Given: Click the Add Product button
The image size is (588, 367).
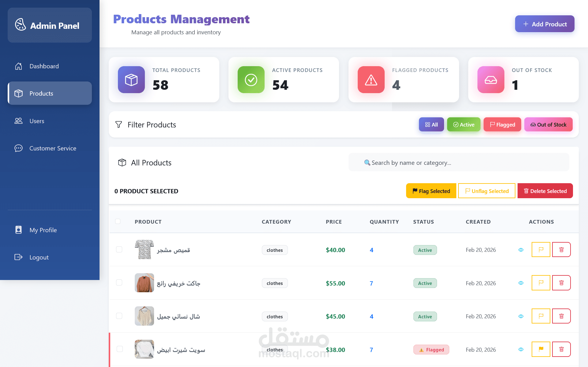Looking at the screenshot, I should (545, 24).
